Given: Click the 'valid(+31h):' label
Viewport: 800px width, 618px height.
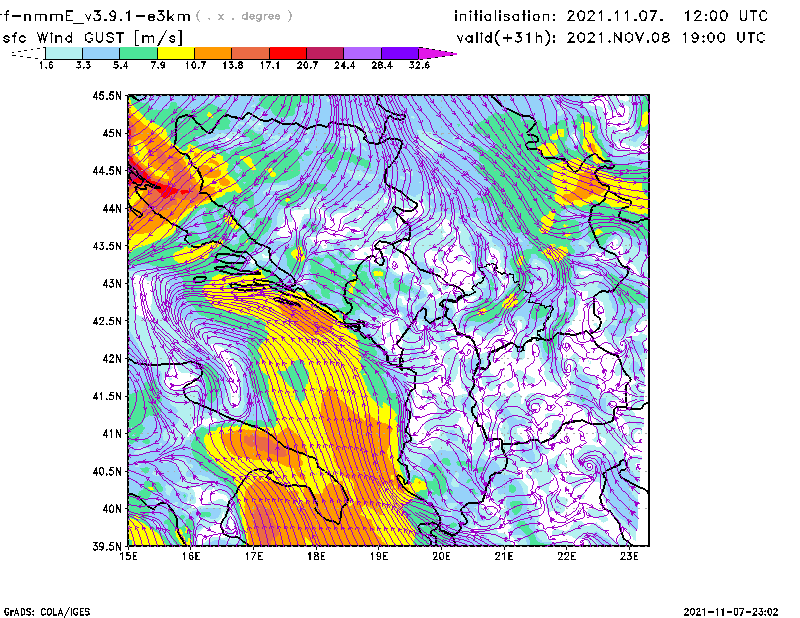Looking at the screenshot, I should pyautogui.click(x=506, y=38).
